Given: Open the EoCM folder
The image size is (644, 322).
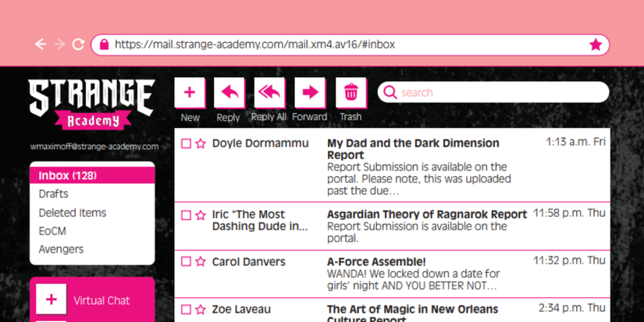Looking at the screenshot, I should 52,232.
